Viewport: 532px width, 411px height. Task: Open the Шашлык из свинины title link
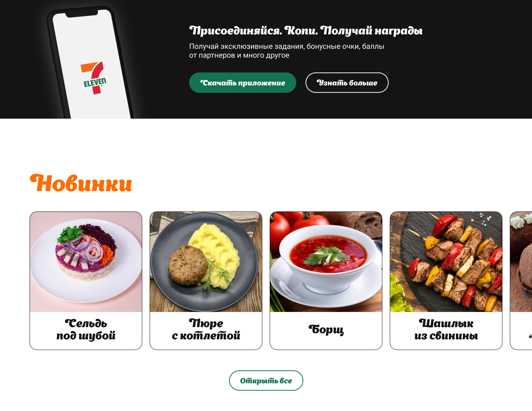446,329
